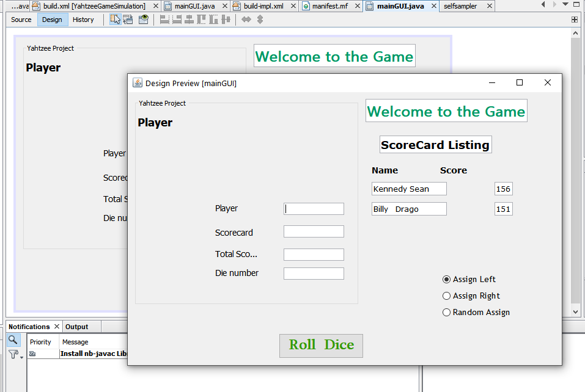
Task: Click the Change horizontal resizability arrow icon
Action: pos(246,20)
